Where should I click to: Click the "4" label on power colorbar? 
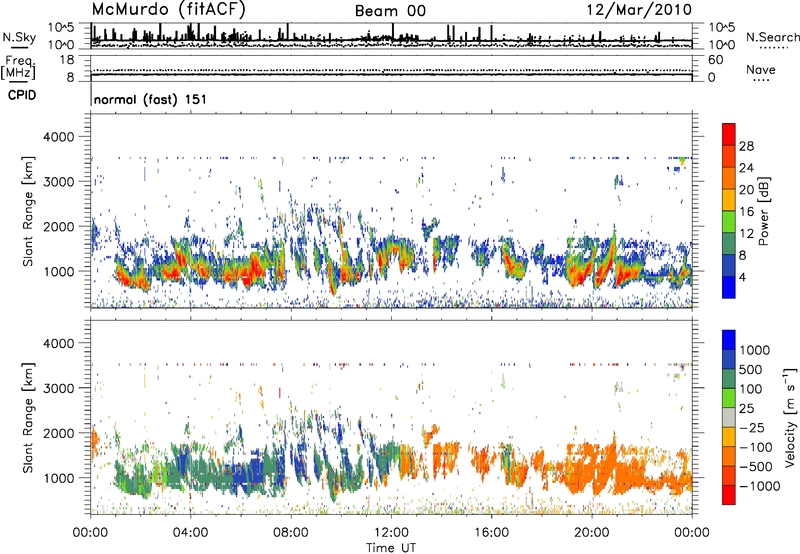point(742,277)
